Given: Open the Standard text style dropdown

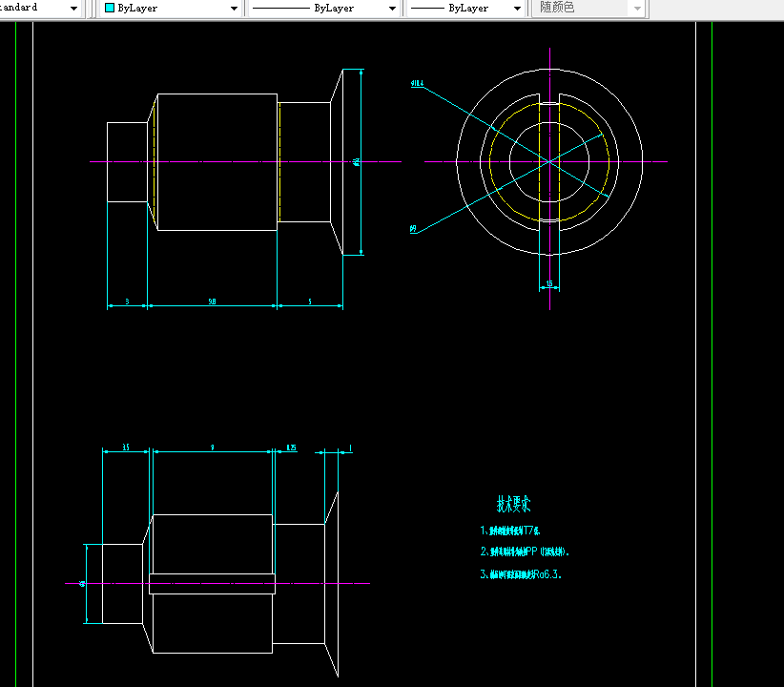Looking at the screenshot, I should click(40, 8).
